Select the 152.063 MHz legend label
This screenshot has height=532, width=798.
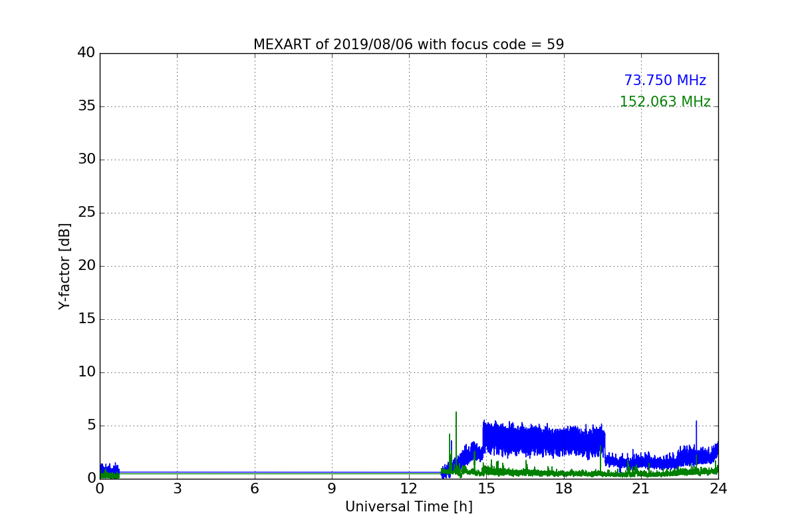(x=665, y=102)
